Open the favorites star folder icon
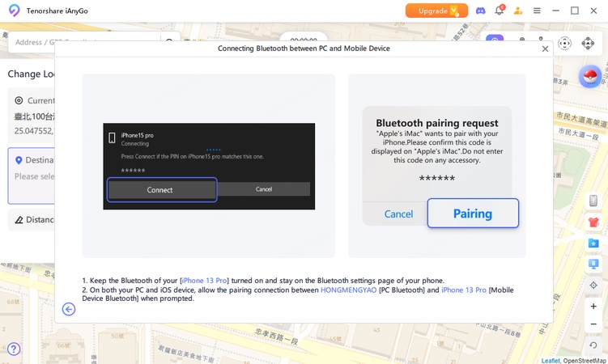This screenshot has height=364, width=608. (593, 243)
